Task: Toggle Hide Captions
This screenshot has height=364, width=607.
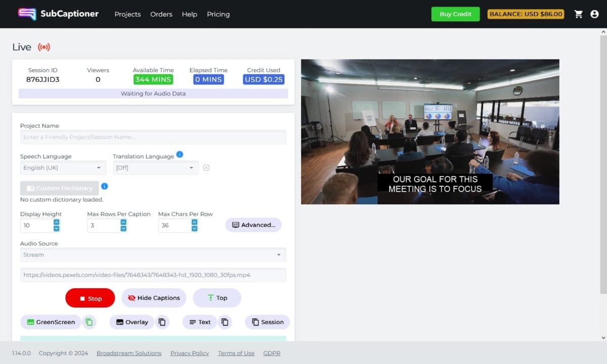Action: tap(154, 298)
